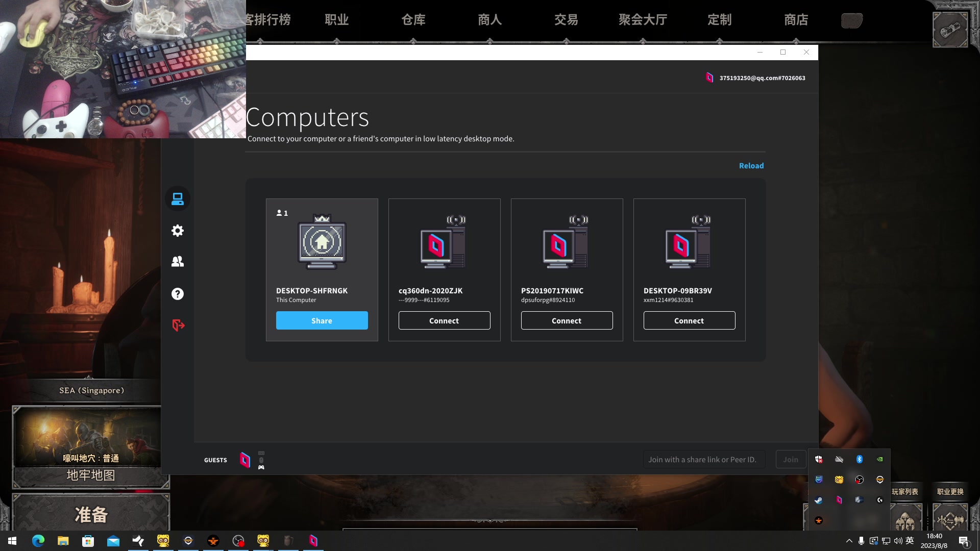
Task: Click the volume speaker tray icon
Action: 898,541
